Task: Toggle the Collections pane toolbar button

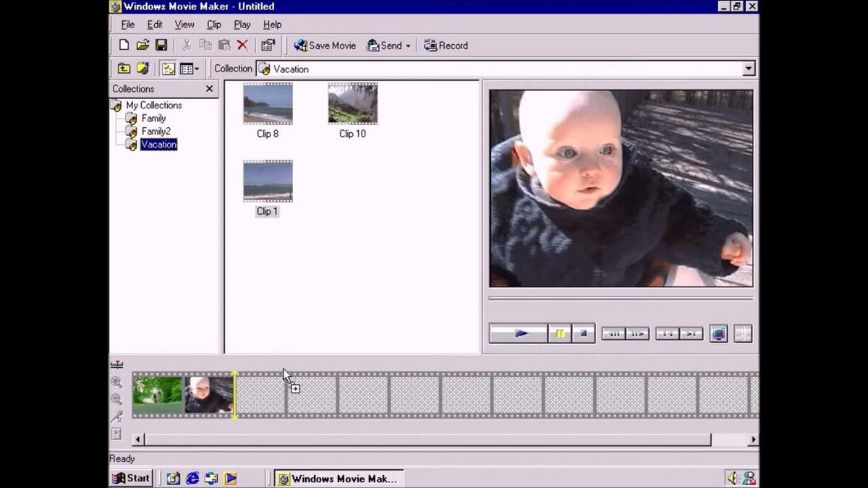Action: point(169,69)
